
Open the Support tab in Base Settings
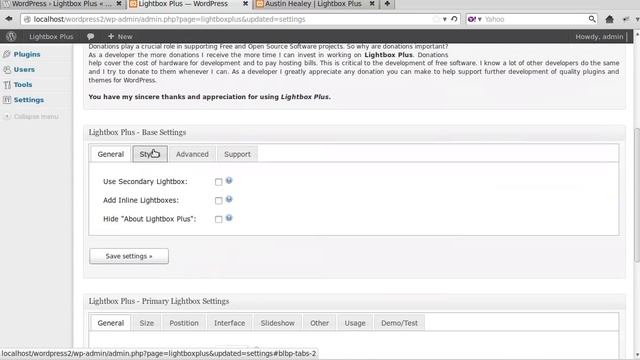pyautogui.click(x=237, y=154)
